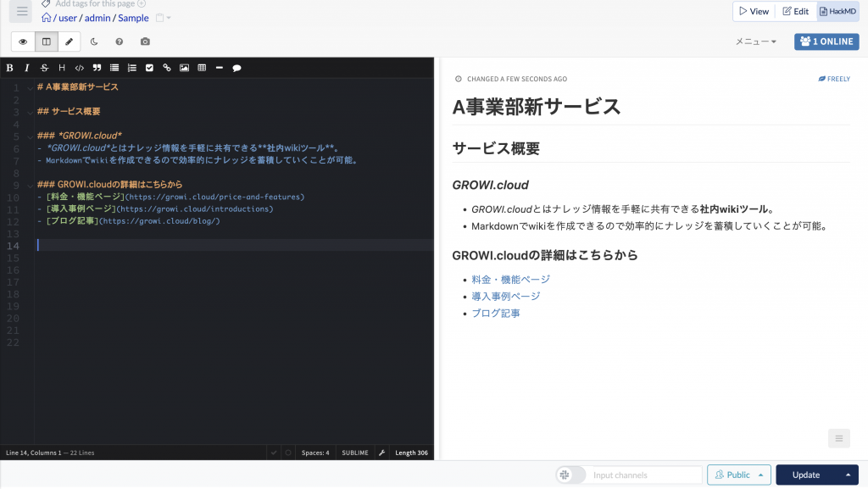Switch to the View tab
The width and height of the screenshot is (868, 489).
[754, 11]
